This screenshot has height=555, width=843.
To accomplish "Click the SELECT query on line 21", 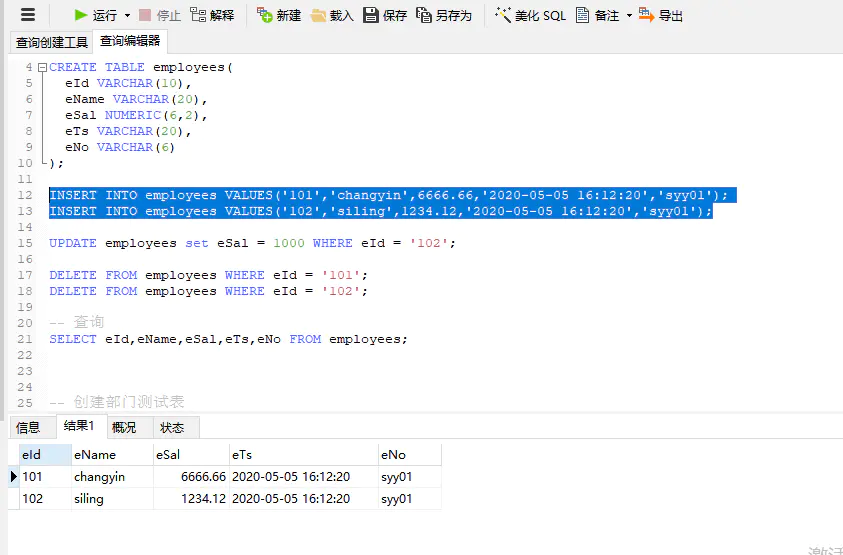I will [x=228, y=339].
